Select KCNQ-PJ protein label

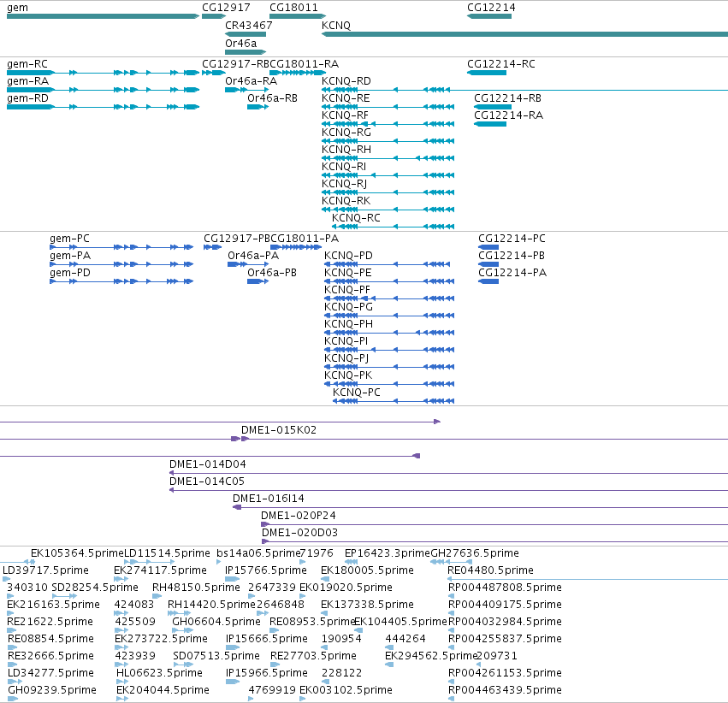coord(346,357)
